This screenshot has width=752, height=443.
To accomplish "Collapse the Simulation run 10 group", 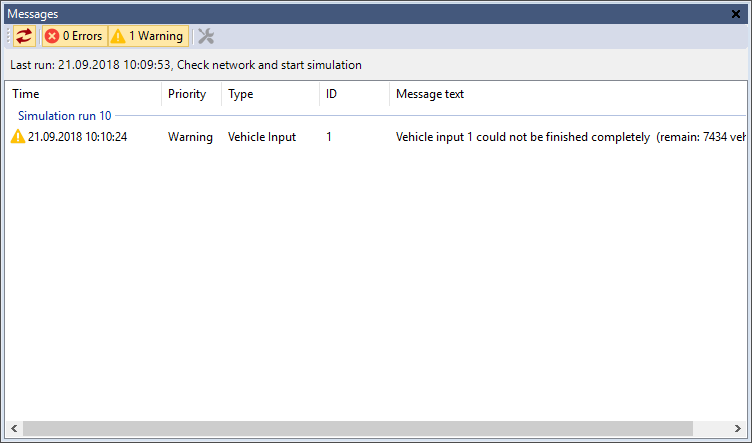I will [65, 116].
